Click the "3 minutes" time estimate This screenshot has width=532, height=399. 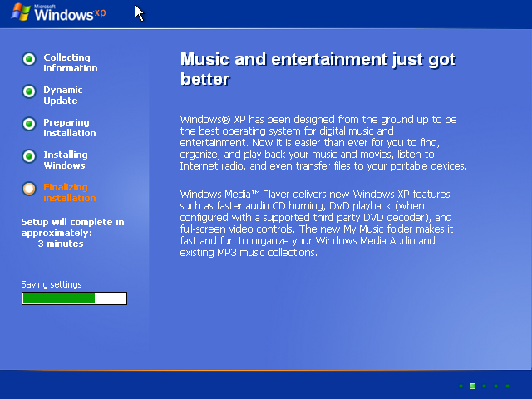[61, 244]
